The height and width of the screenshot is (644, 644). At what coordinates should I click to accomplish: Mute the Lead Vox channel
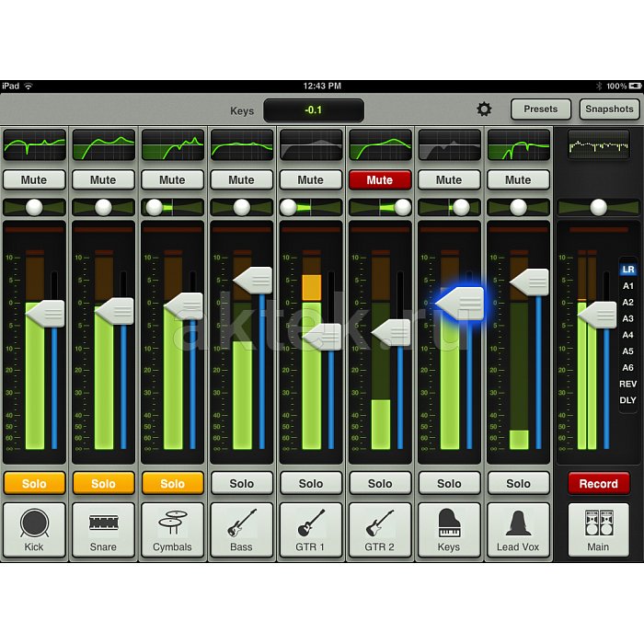click(x=518, y=180)
